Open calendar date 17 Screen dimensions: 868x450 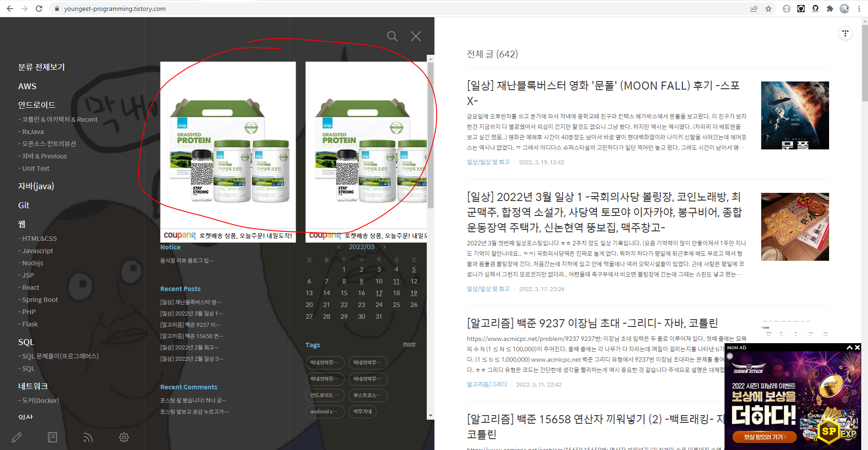(x=379, y=293)
